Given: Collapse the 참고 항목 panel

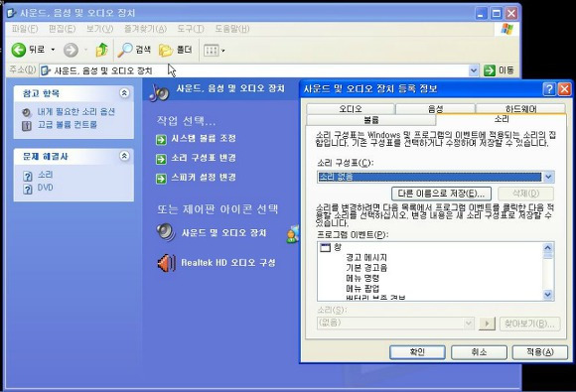Looking at the screenshot, I should point(124,93).
